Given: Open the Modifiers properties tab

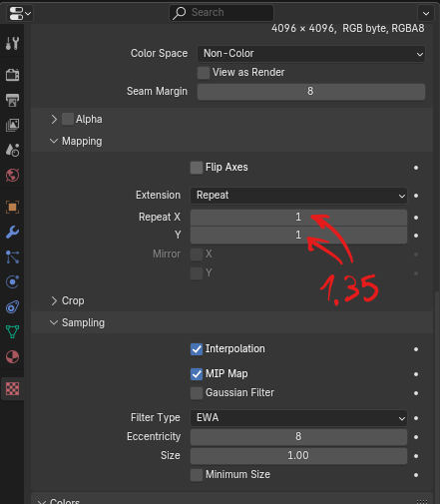Looking at the screenshot, I should (12, 232).
